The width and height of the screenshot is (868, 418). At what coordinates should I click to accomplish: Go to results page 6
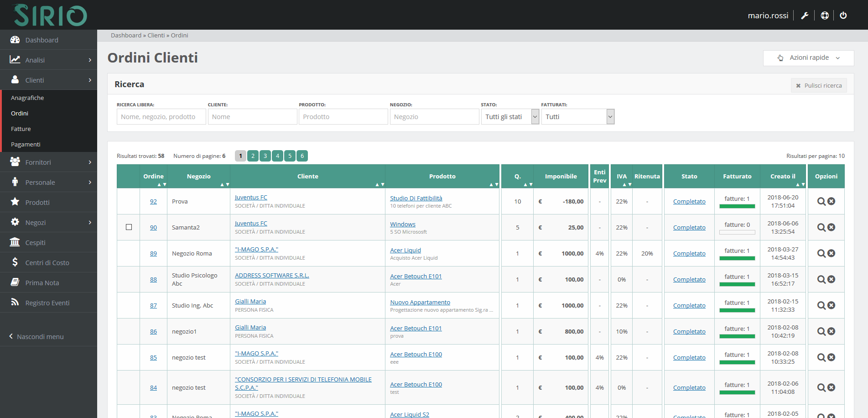point(302,156)
